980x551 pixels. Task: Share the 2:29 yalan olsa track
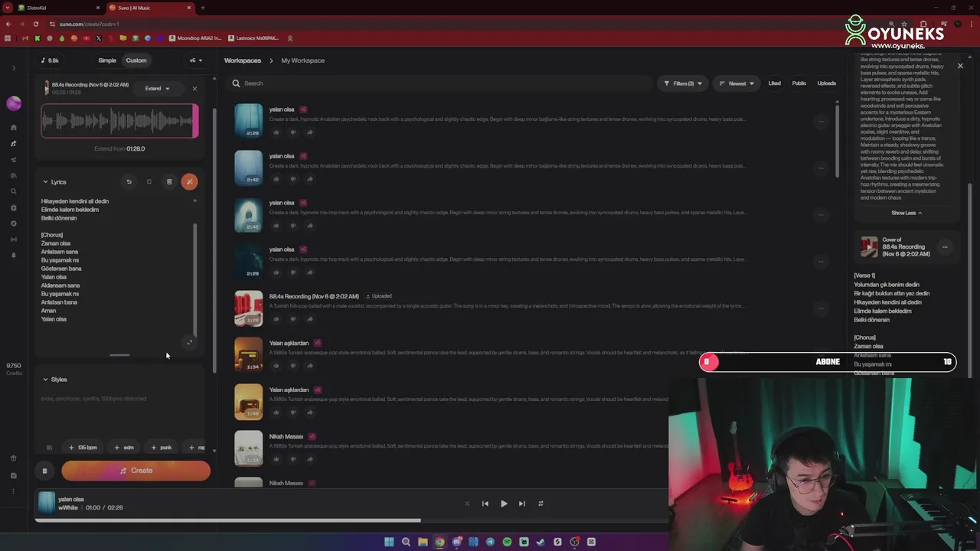pyautogui.click(x=310, y=272)
